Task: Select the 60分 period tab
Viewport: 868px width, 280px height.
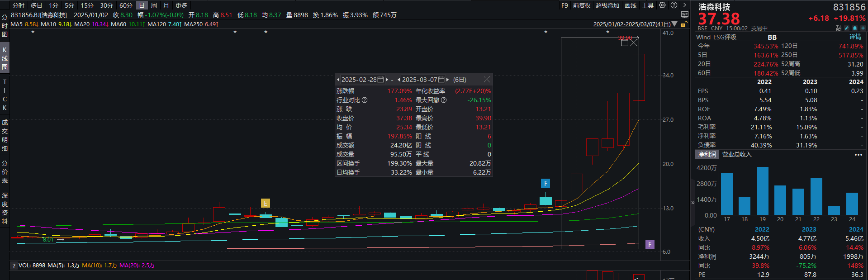Action: [126, 5]
